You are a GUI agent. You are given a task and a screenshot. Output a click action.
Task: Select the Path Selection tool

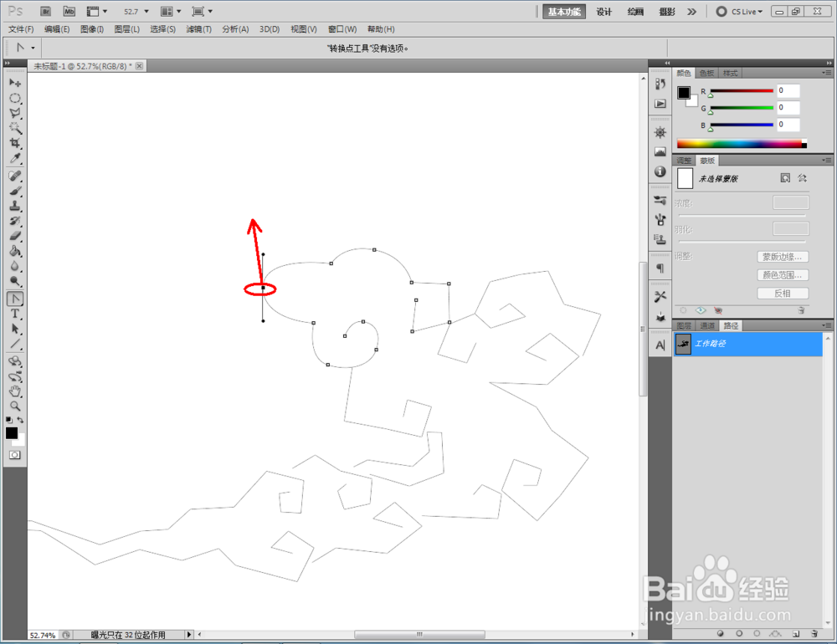(15, 329)
